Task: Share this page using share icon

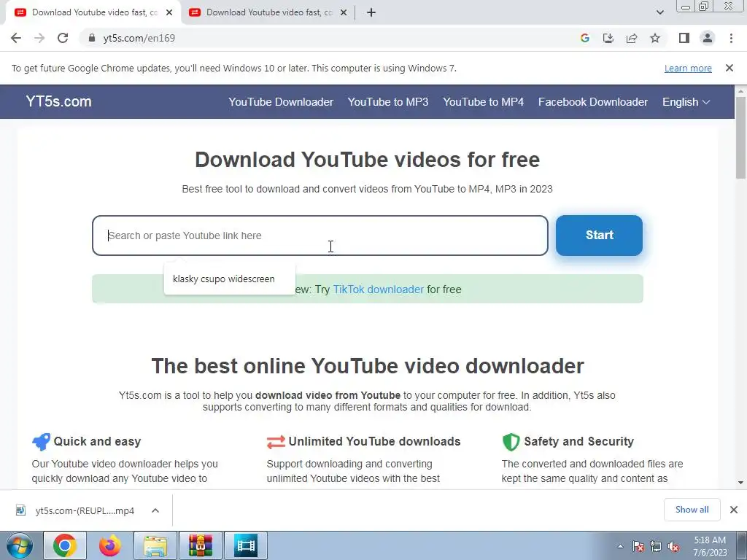Action: (632, 38)
